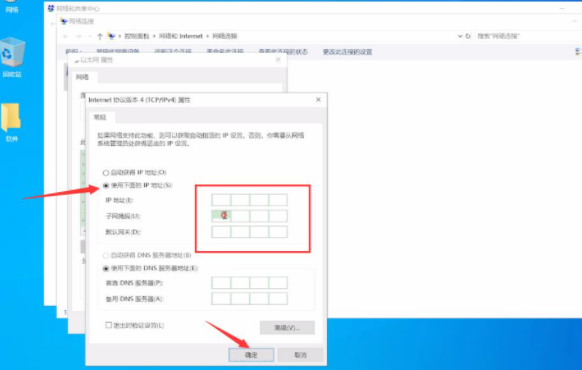Click the 备用 DNS 服务器 input field
This screenshot has width=582, height=370.
pos(249,299)
